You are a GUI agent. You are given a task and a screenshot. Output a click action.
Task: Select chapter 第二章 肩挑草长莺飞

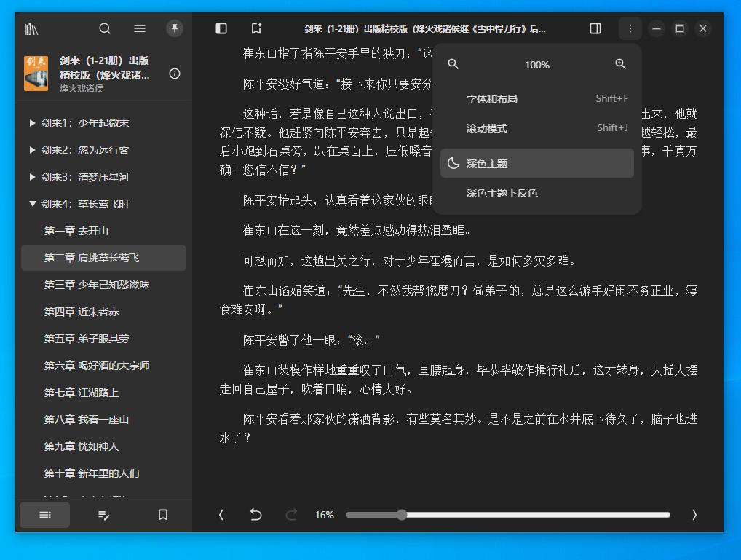pos(103,258)
